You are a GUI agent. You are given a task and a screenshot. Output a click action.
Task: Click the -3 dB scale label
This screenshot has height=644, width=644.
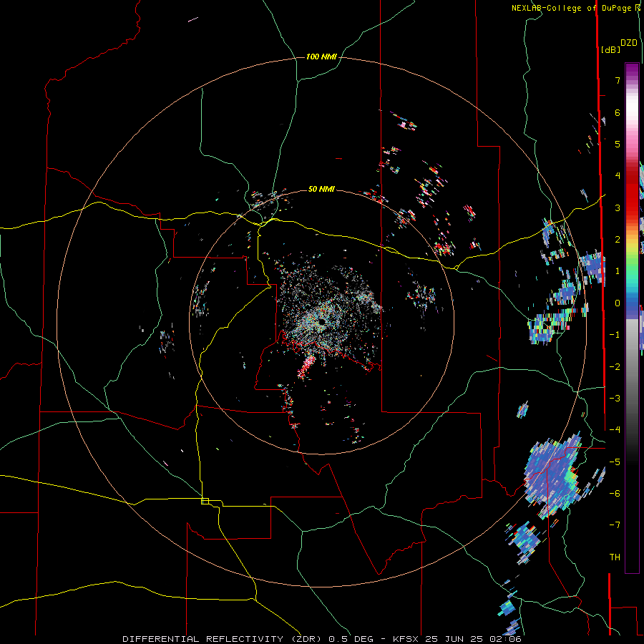tap(615, 399)
